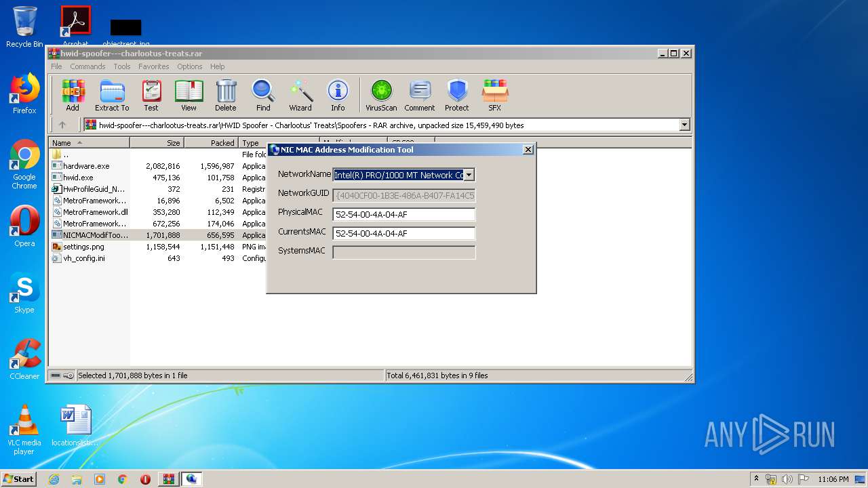Open the Wizard wand icon

coord(300,95)
